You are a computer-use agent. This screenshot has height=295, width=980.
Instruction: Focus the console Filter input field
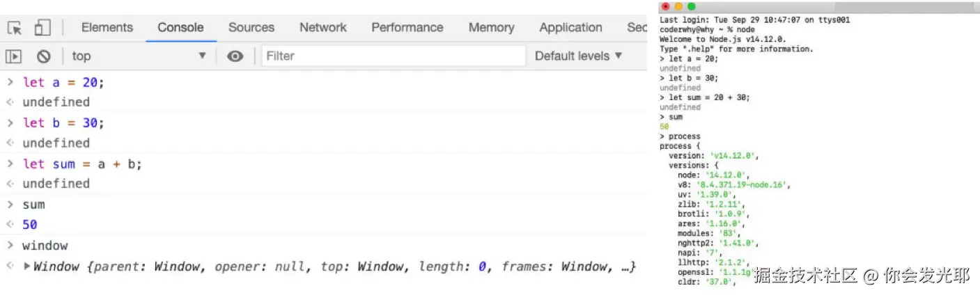[394, 56]
